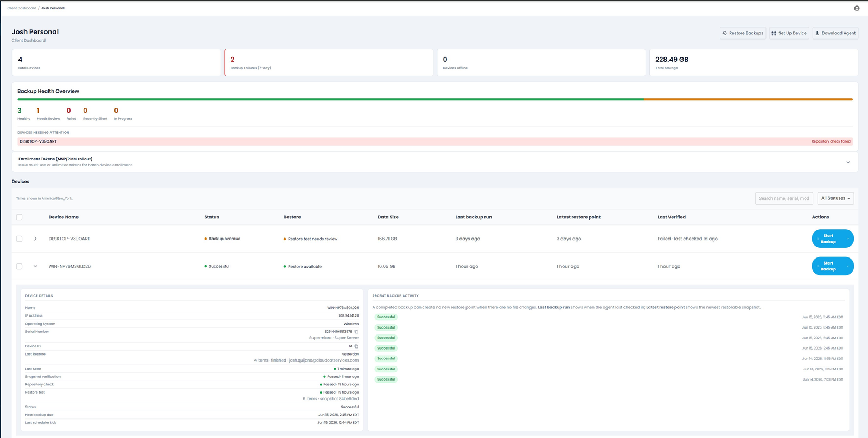The height and width of the screenshot is (438, 868).
Task: Sort by Last Verified column header
Action: [x=672, y=217]
